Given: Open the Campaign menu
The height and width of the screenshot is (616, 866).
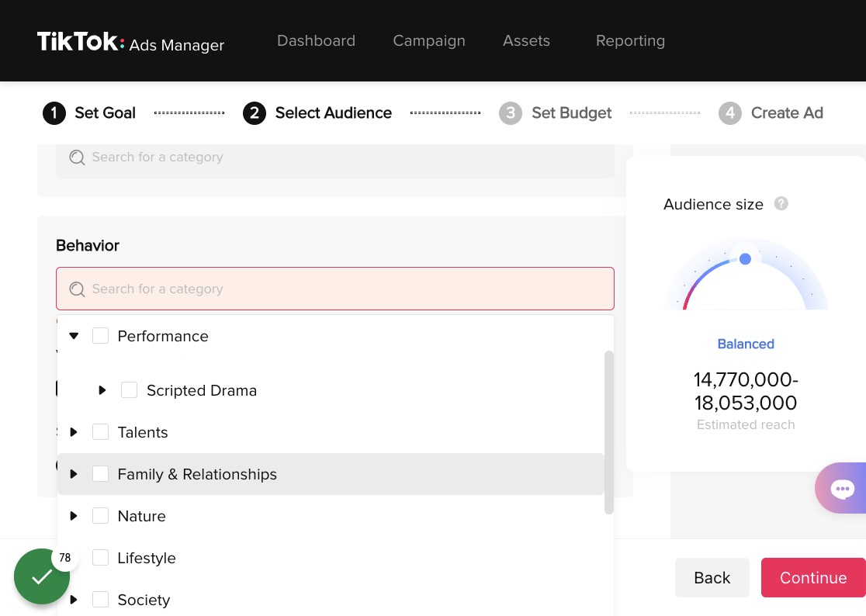Looking at the screenshot, I should 429,41.
